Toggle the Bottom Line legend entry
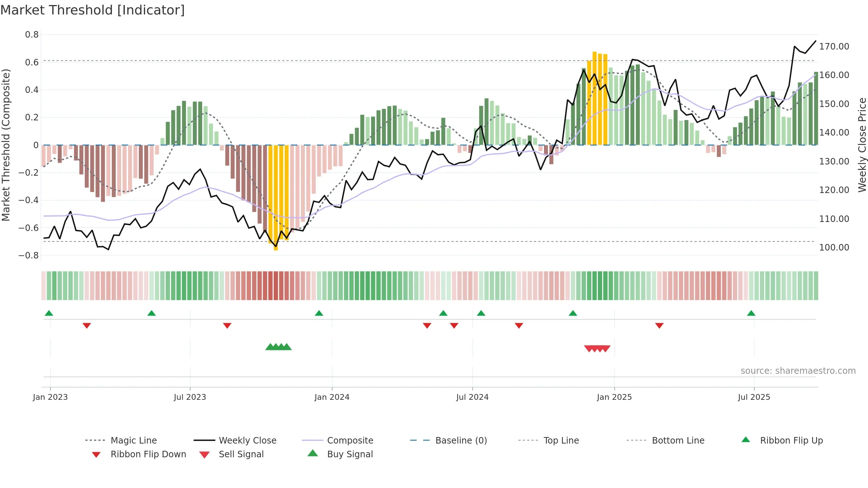The width and height of the screenshot is (868, 488). pos(665,440)
